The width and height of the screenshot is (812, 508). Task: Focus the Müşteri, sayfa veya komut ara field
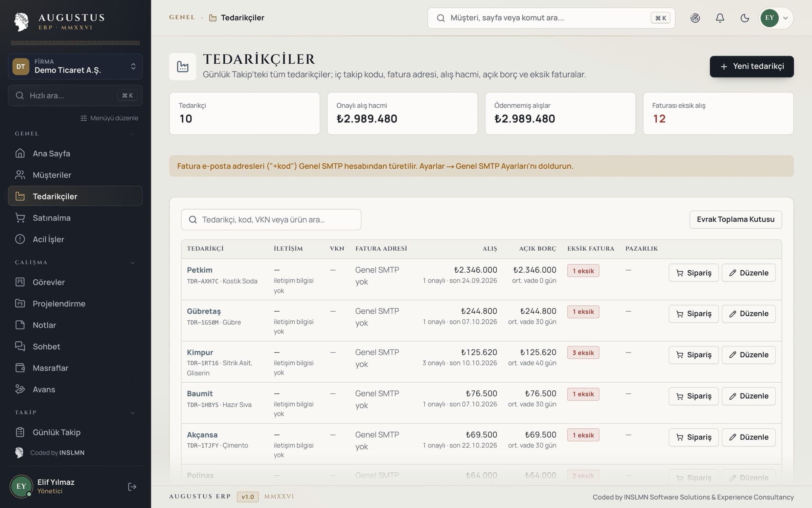(x=551, y=18)
